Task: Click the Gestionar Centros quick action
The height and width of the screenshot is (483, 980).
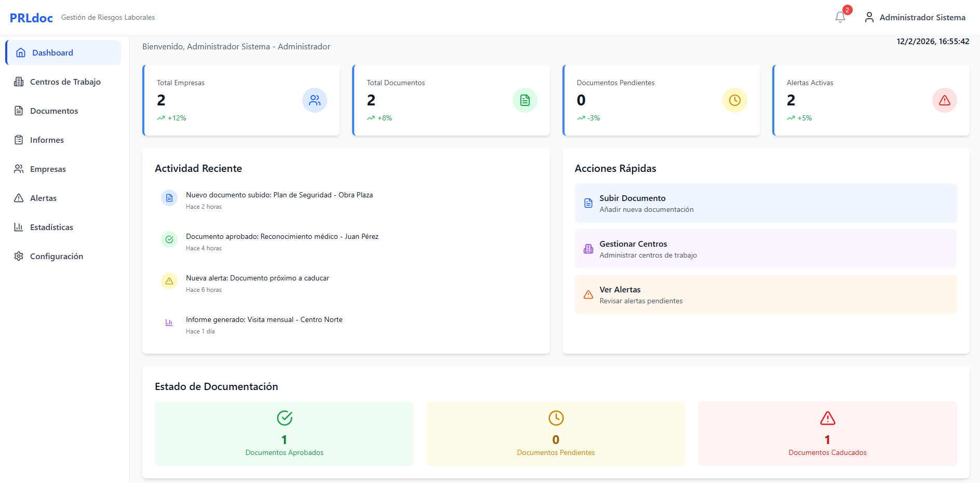Action: pyautogui.click(x=765, y=249)
